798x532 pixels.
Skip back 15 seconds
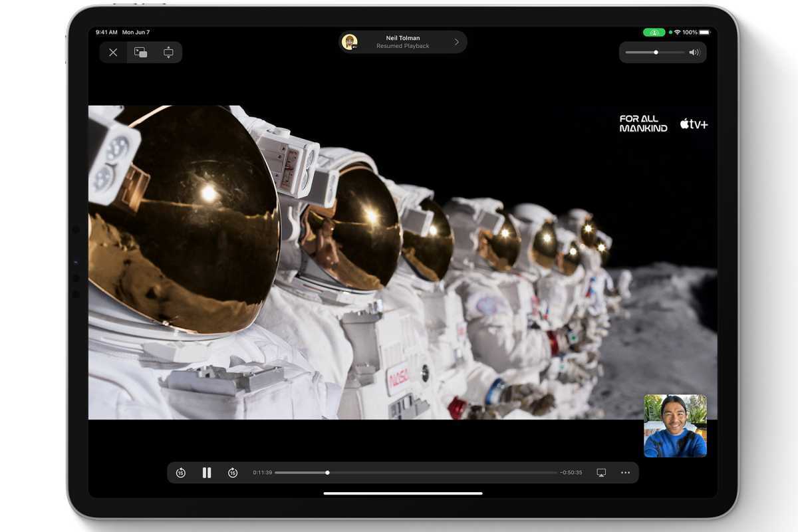[181, 473]
